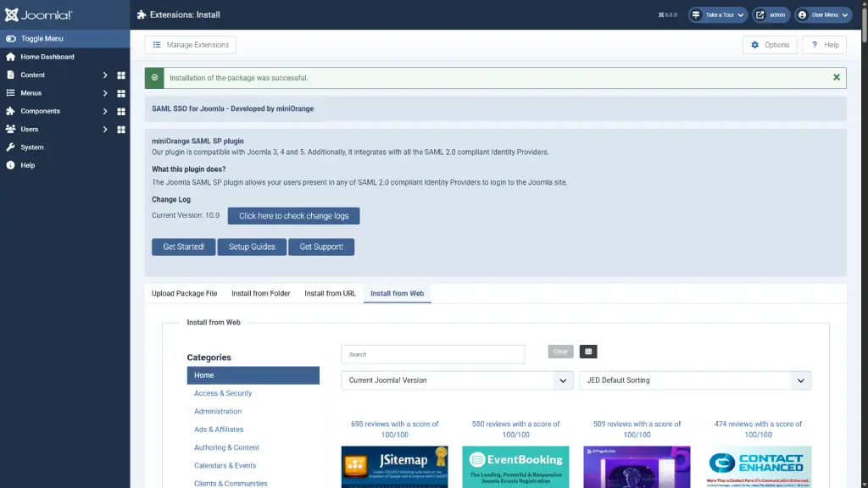The width and height of the screenshot is (868, 488).
Task: Click inside the extension Search field
Action: (x=432, y=353)
